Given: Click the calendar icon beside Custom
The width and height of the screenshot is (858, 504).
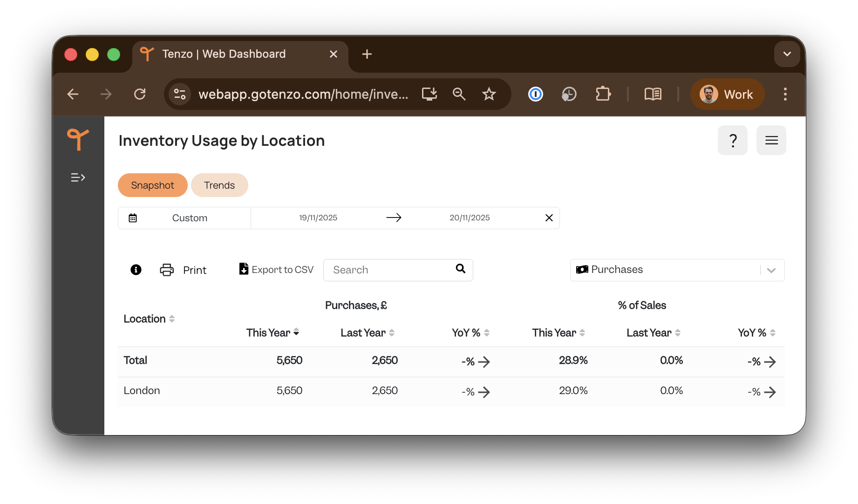Looking at the screenshot, I should click(133, 218).
